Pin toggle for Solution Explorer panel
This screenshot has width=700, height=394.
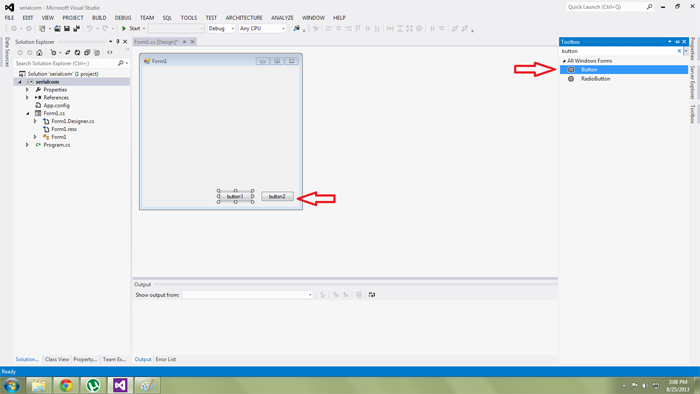(118, 41)
